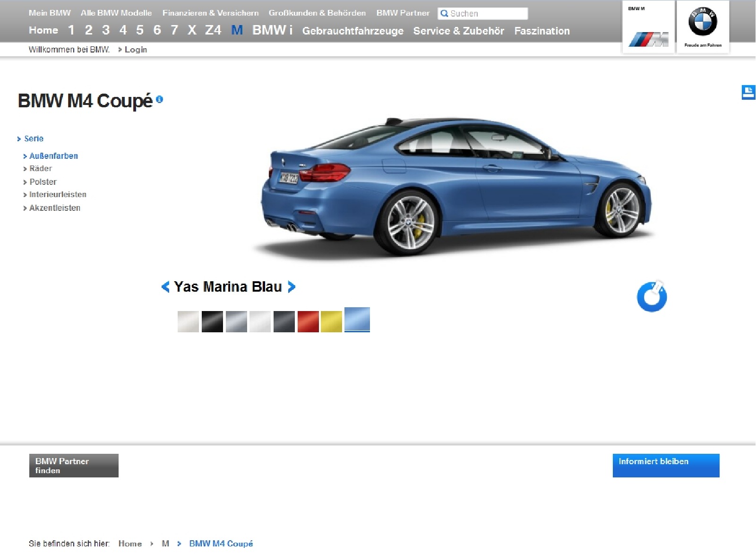This screenshot has width=756, height=554.
Task: Click BMW Partner finden button
Action: (74, 466)
